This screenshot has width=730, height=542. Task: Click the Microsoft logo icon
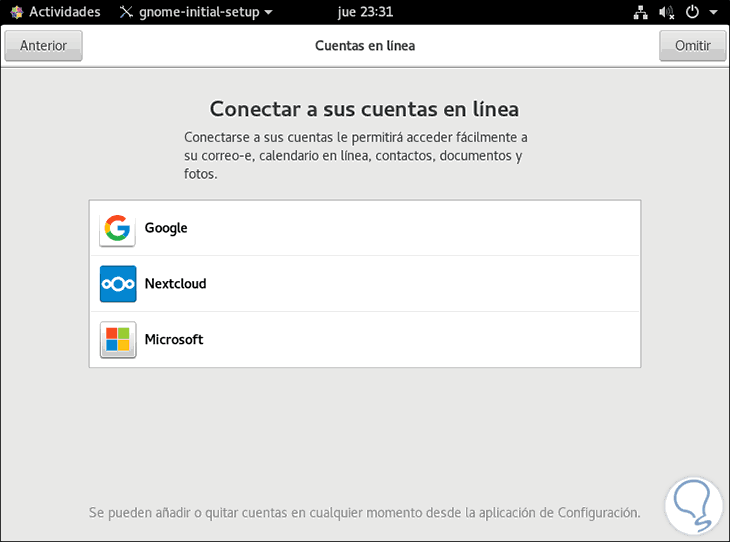click(118, 340)
